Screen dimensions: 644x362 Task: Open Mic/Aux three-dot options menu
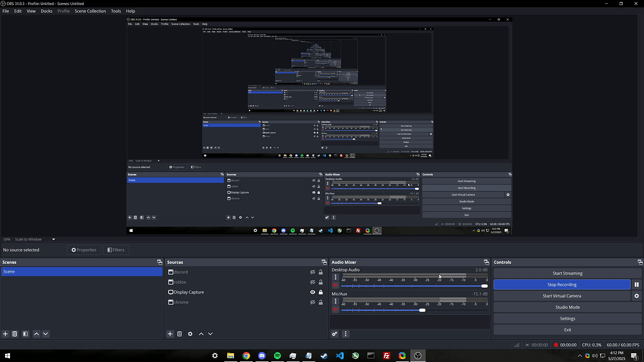335,300
